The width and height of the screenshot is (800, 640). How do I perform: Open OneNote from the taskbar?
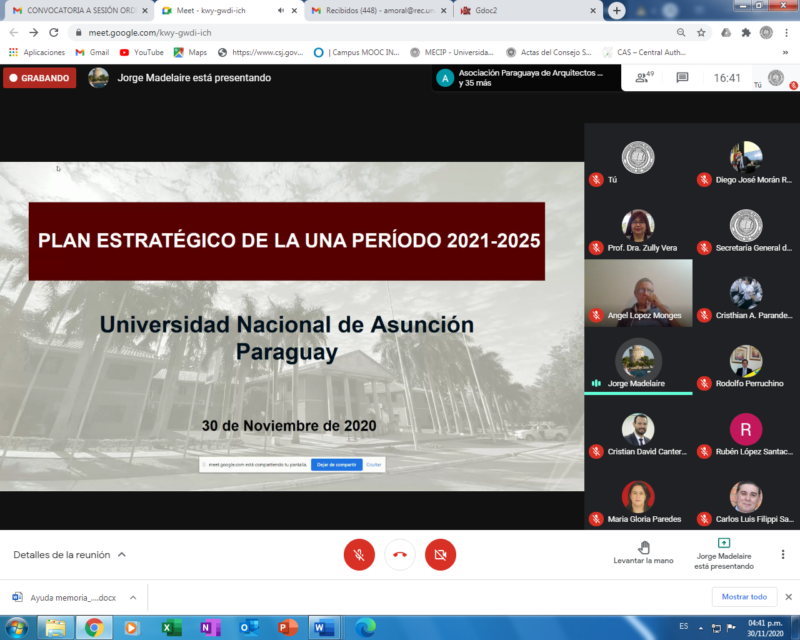tap(210, 628)
